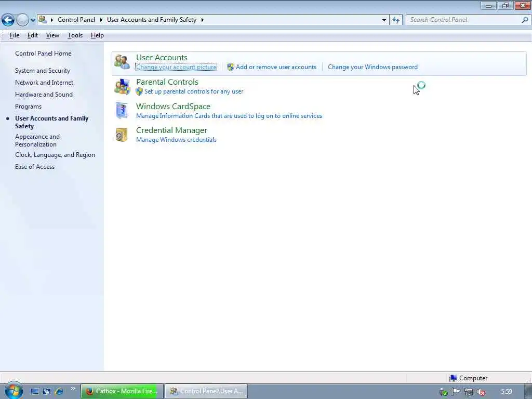This screenshot has height=399, width=532.
Task: Click shield icon beside Set up parental controls
Action: click(x=139, y=91)
